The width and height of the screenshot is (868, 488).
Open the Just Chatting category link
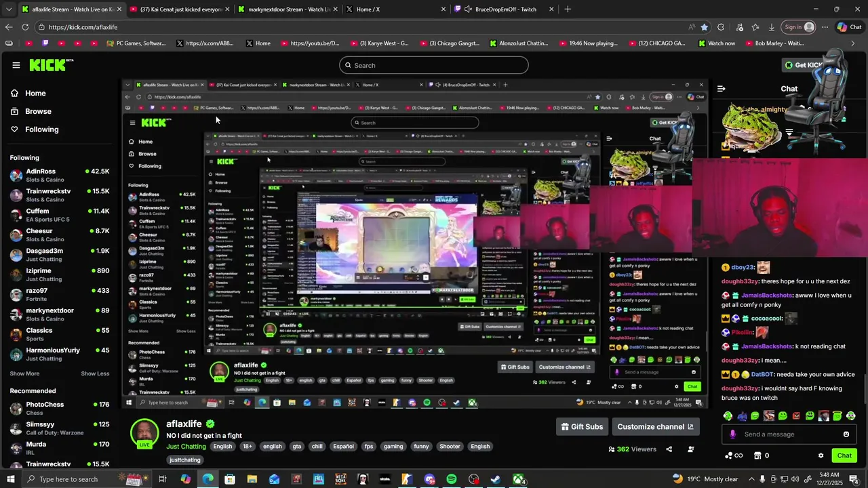point(186,447)
